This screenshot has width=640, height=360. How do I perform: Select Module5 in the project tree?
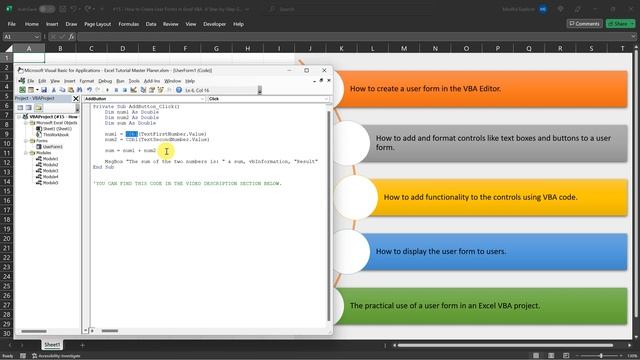(47, 183)
